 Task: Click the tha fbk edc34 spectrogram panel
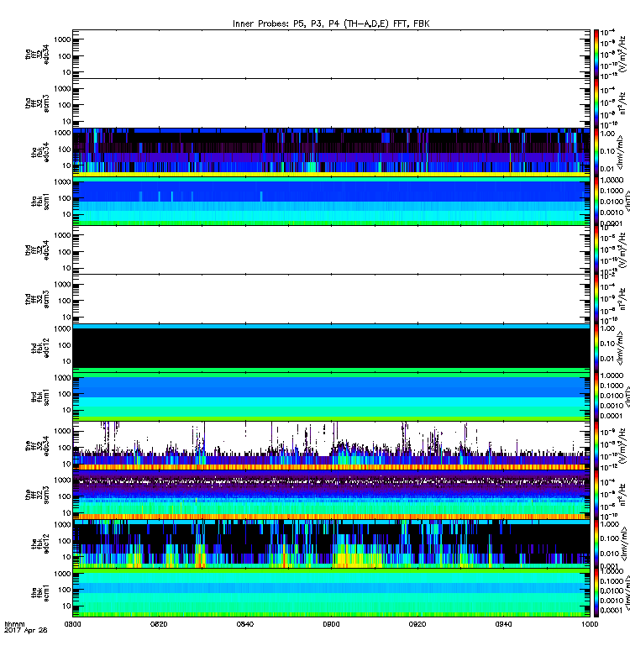(x=331, y=152)
